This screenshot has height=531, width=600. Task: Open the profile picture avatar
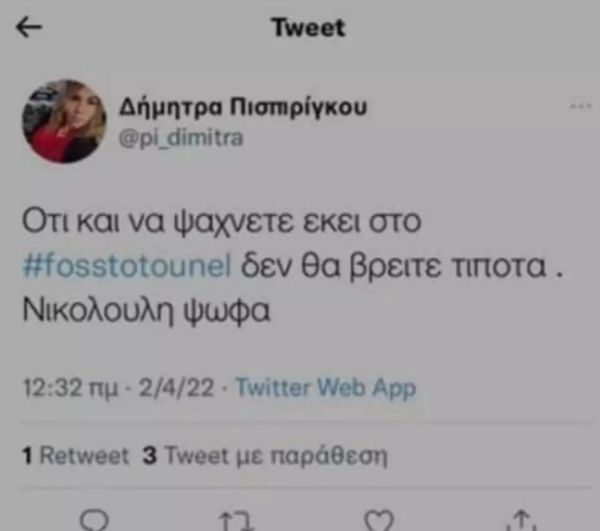[64, 121]
